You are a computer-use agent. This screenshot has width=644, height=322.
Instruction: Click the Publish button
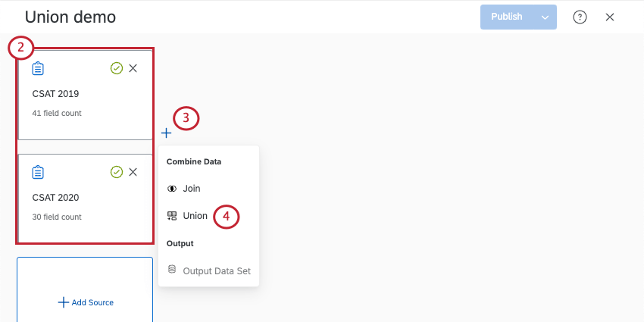point(506,17)
